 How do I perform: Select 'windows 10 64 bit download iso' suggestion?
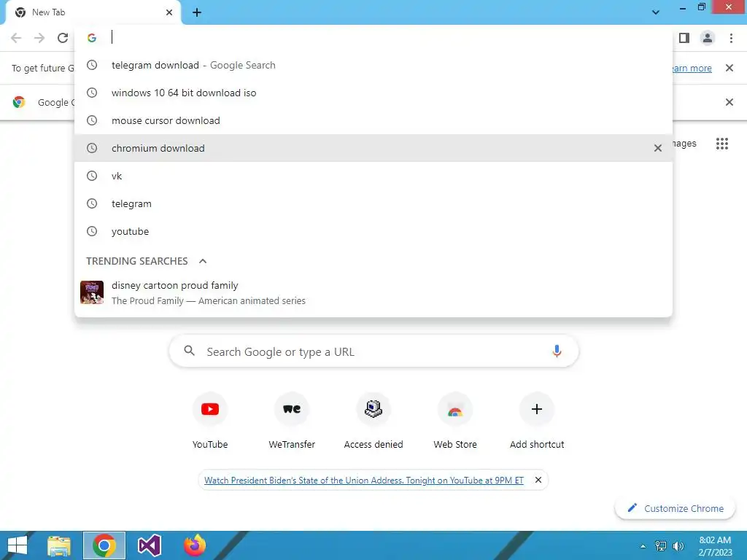[373, 93]
